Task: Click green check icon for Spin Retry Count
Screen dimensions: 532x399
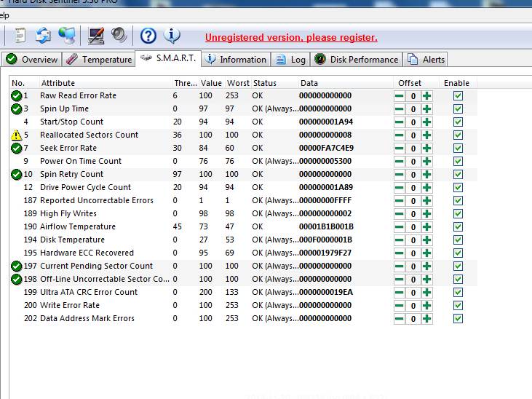Action: tap(16, 175)
